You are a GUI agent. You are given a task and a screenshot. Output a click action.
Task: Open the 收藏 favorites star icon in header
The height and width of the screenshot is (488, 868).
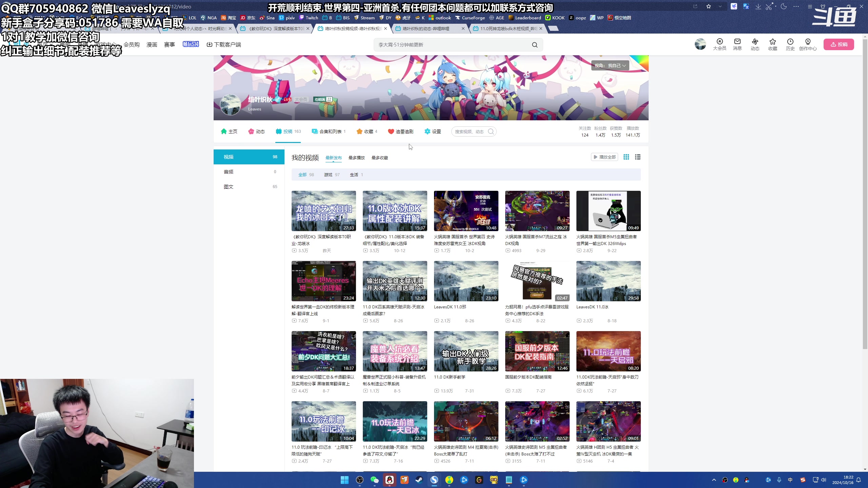[772, 44]
